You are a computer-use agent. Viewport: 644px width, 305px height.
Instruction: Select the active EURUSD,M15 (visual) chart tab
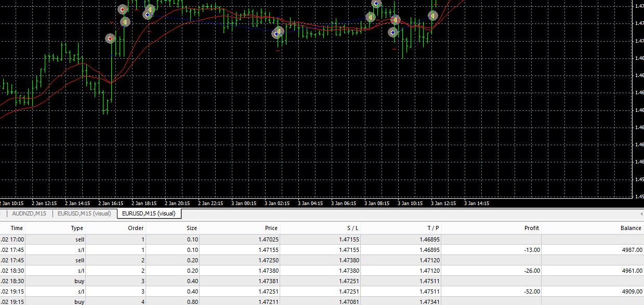pyautogui.click(x=149, y=213)
